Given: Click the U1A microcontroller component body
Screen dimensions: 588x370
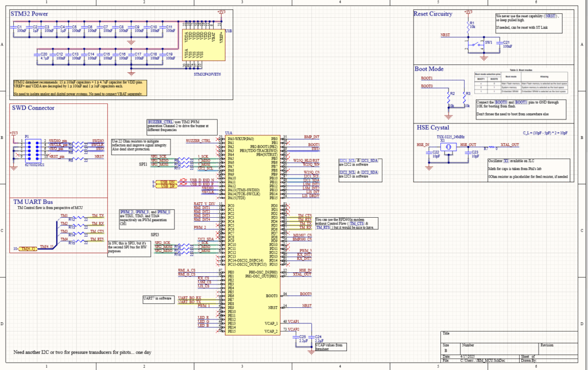Looking at the screenshot, I should pos(253,236).
